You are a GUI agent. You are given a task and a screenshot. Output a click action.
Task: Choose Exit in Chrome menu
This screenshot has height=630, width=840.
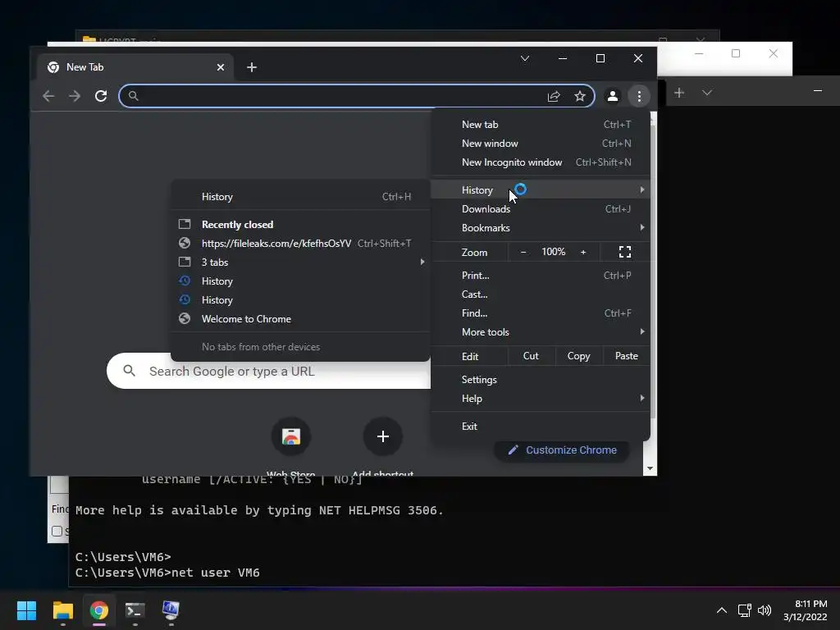coord(541,426)
